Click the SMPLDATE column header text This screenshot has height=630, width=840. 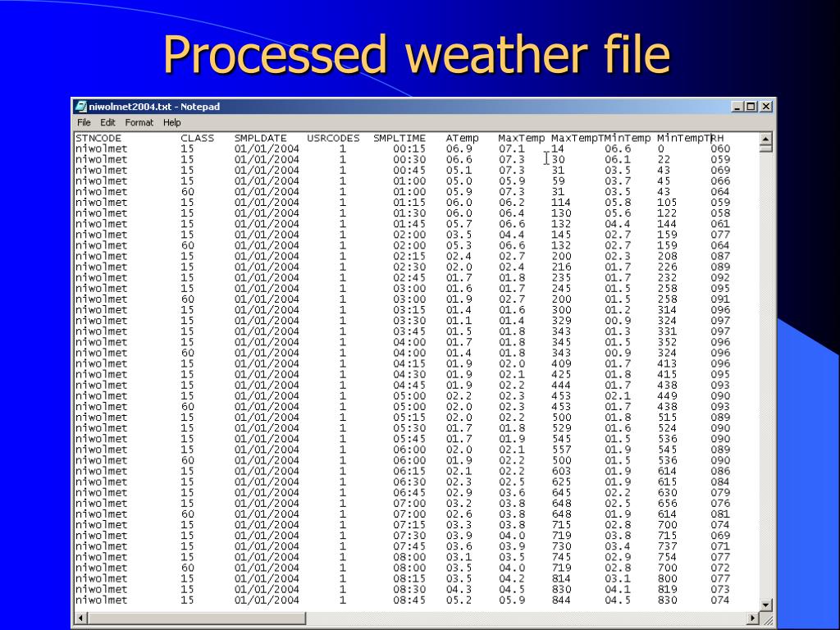[260, 138]
